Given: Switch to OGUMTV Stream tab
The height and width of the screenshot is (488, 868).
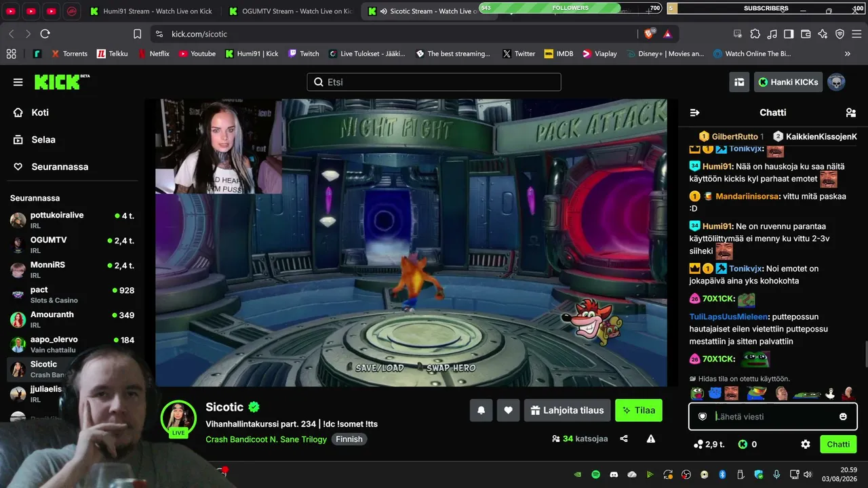Looking at the screenshot, I should pyautogui.click(x=290, y=11).
